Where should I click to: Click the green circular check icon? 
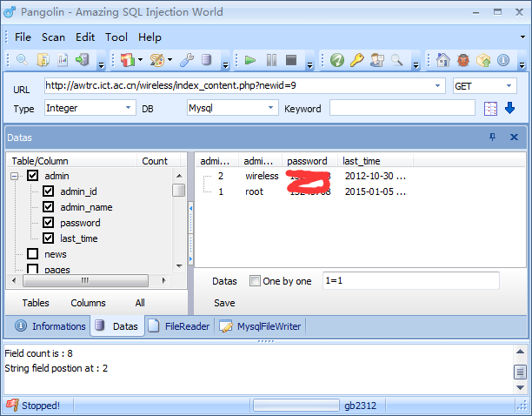click(337, 60)
